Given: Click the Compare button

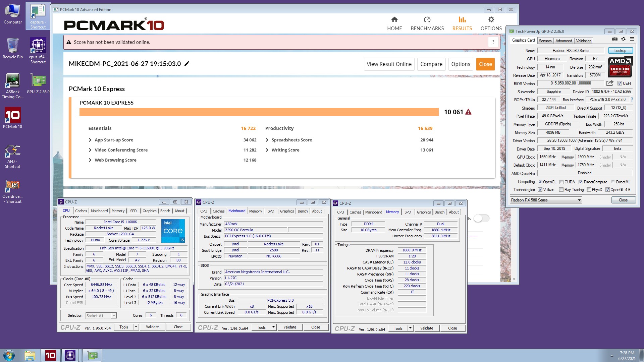Looking at the screenshot, I should [x=431, y=64].
